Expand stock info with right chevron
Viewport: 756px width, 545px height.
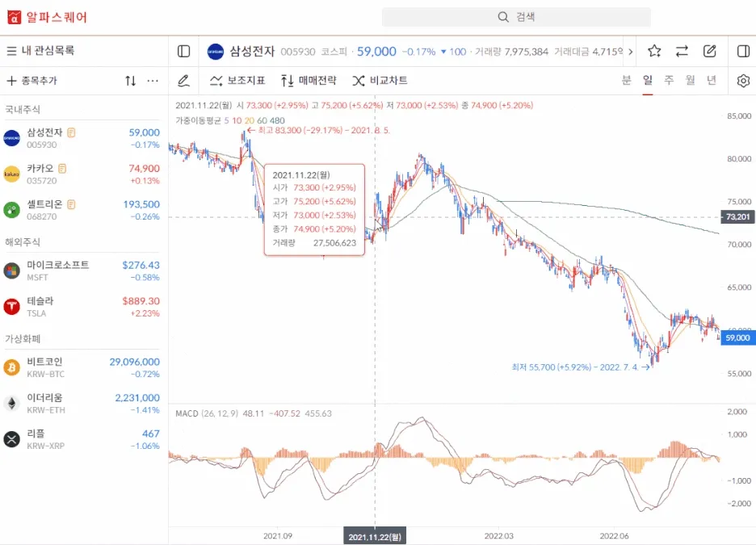tap(630, 52)
